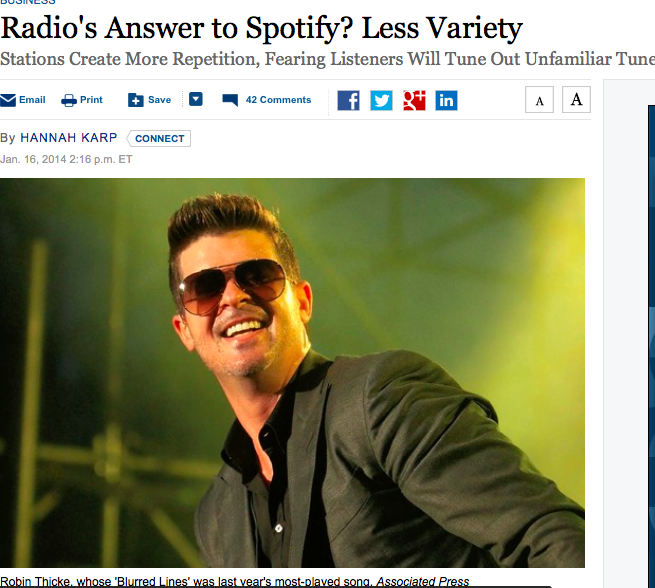Viewport: 655px width, 588px height.
Task: Open the dropdown arrow next to Save
Action: pyautogui.click(x=196, y=99)
